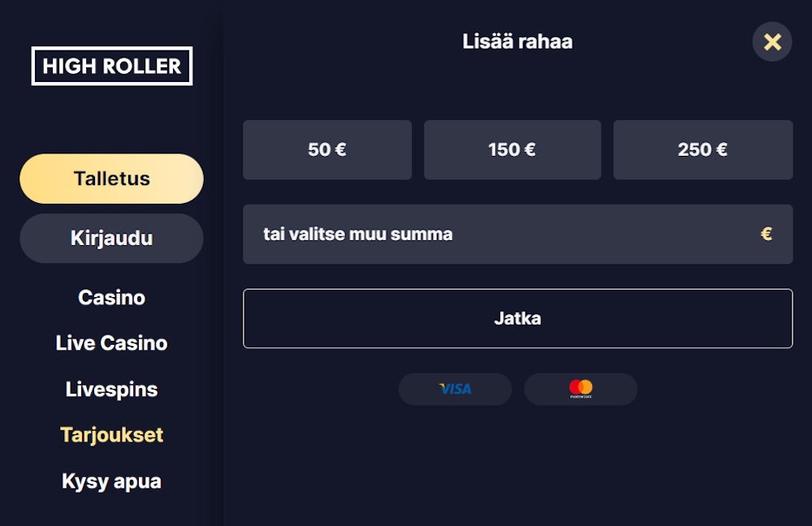Open the Casino page
This screenshot has width=812, height=526.
pyautogui.click(x=111, y=297)
